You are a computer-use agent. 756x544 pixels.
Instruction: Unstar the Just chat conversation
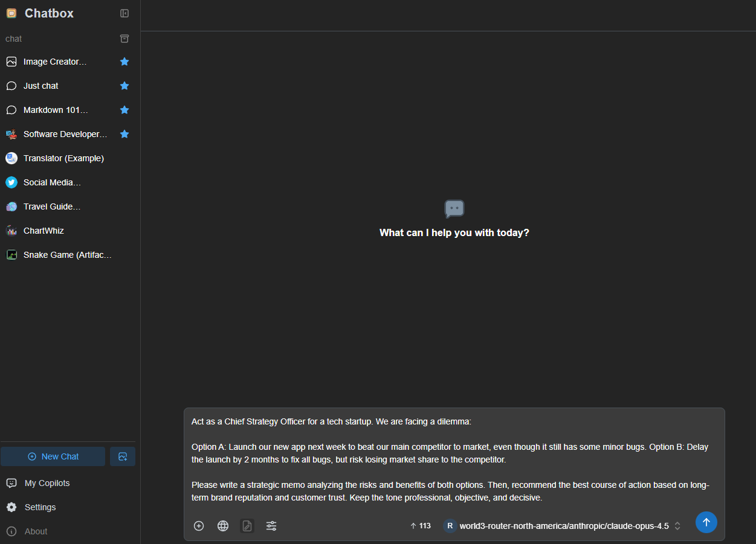pos(124,86)
